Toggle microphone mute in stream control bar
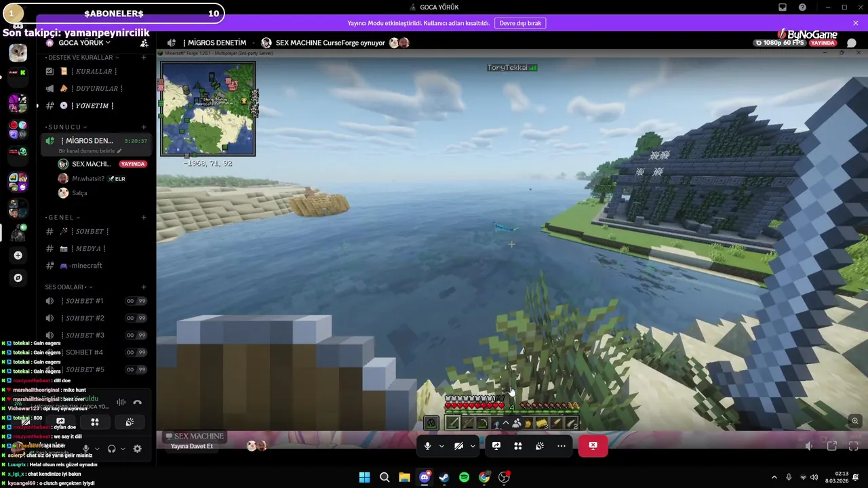Image resolution: width=868 pixels, height=488 pixels. (427, 446)
